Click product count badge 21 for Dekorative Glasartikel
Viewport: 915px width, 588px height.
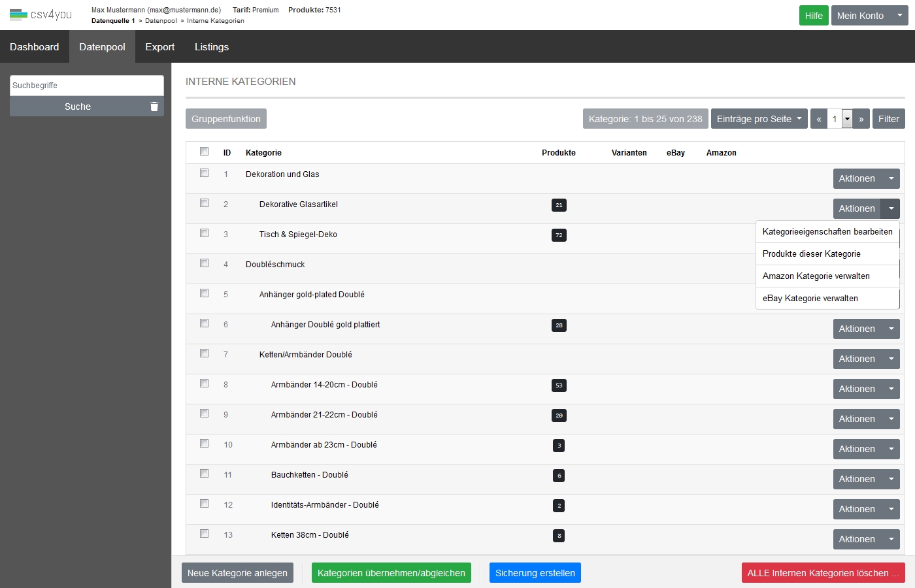[559, 205]
